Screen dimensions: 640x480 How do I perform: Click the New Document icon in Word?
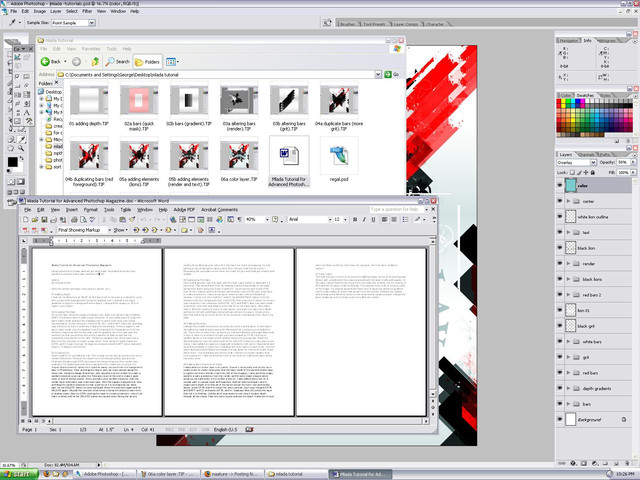[x=26, y=220]
